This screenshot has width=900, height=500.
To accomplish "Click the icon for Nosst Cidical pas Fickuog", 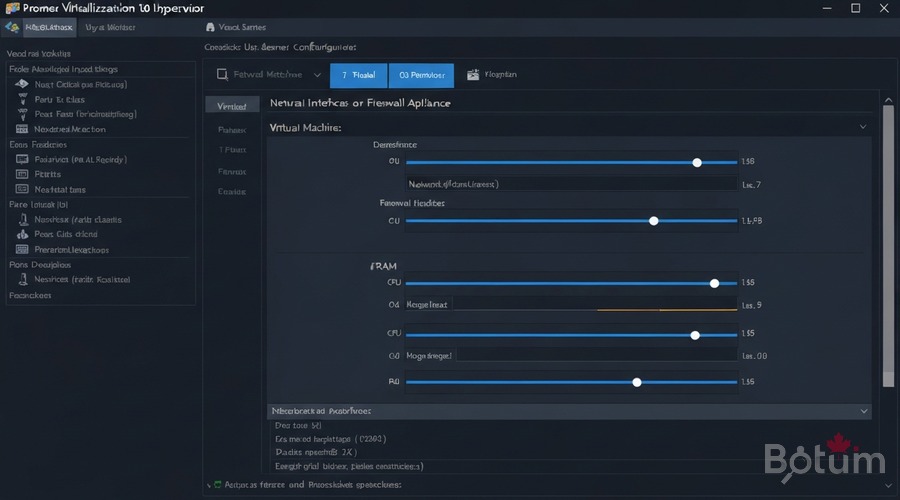I will pos(22,84).
